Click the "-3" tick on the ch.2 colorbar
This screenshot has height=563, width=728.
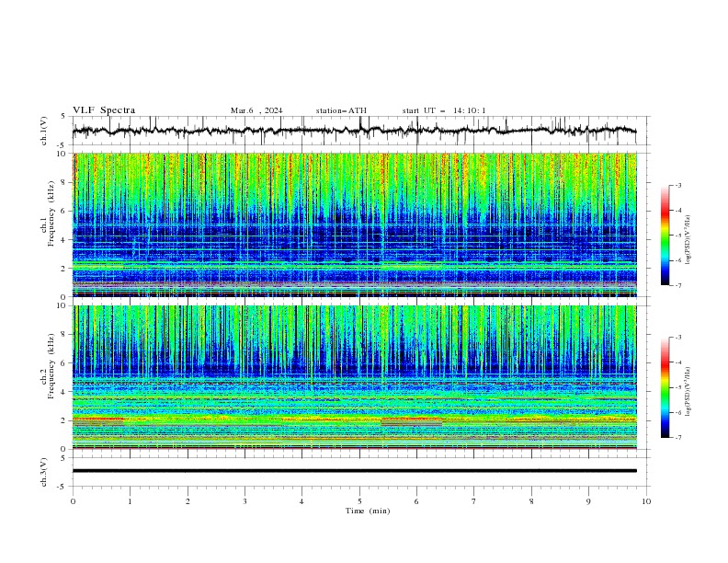[678, 338]
